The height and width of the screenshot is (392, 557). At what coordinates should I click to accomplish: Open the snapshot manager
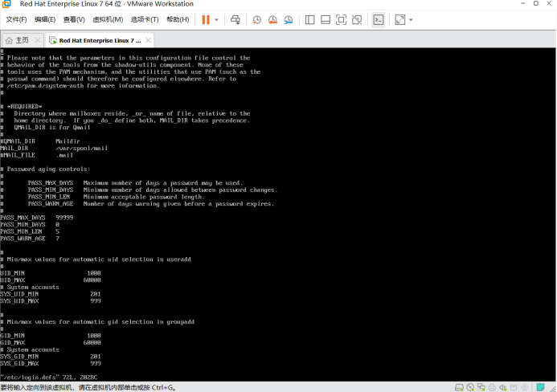tap(288, 20)
